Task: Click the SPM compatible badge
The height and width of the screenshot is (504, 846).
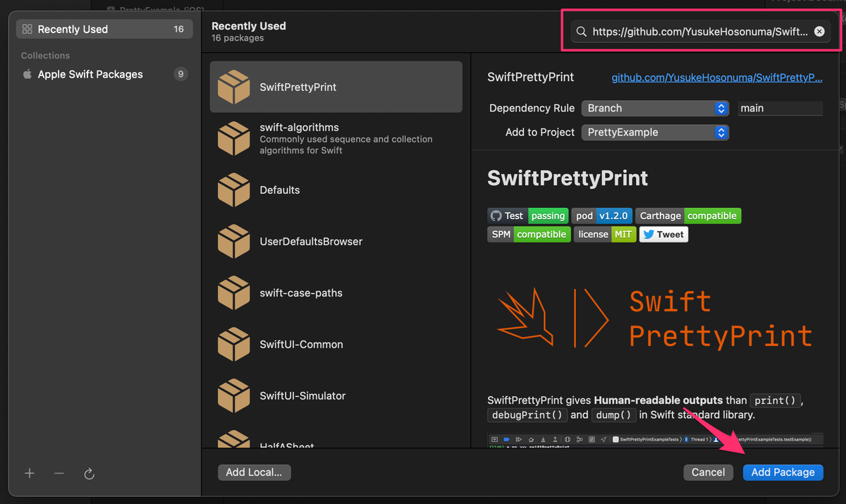Action: [529, 234]
